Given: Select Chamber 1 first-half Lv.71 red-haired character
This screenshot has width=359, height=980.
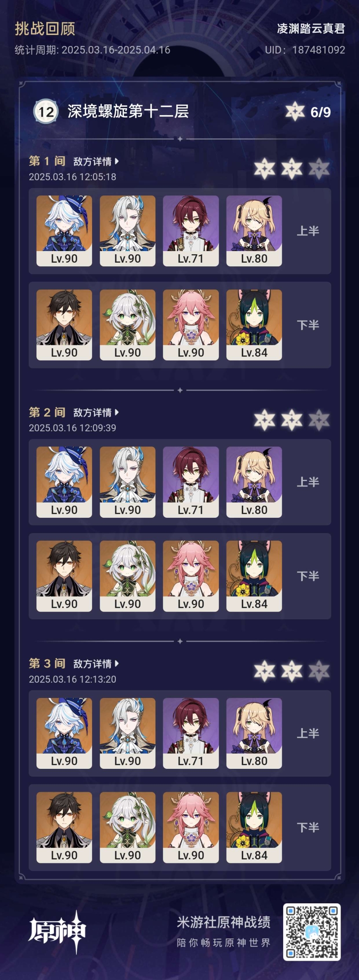Looking at the screenshot, I should 191,231.
